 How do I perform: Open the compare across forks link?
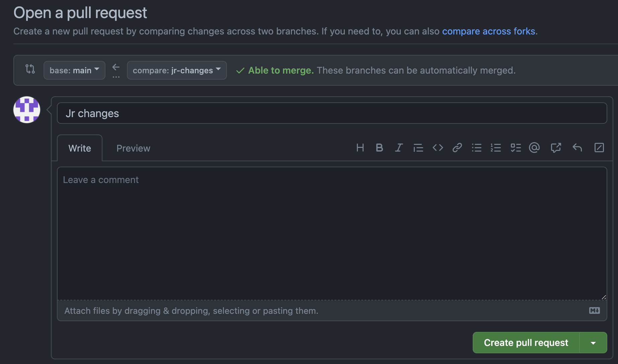pyautogui.click(x=488, y=31)
